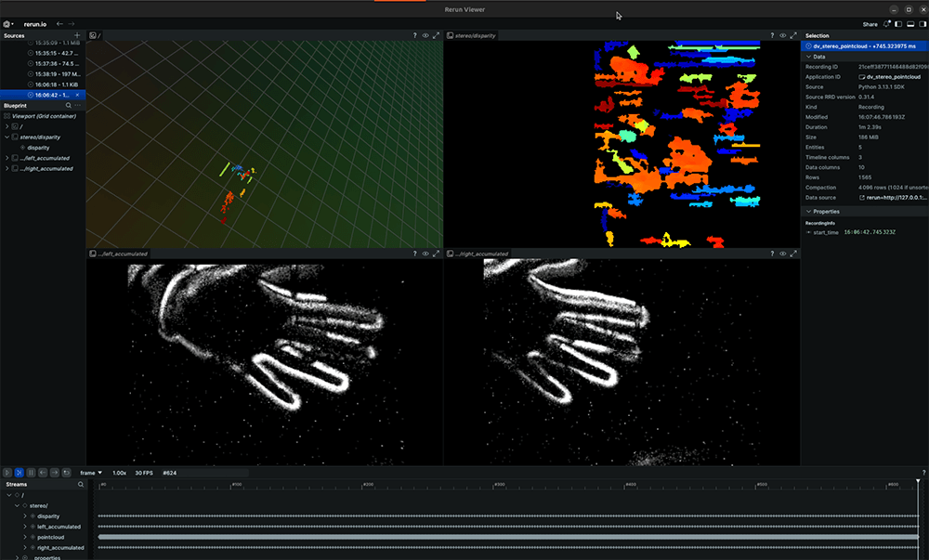This screenshot has width=929, height=560.
Task: Collapse the stereo/ stream entity
Action: coord(17,505)
